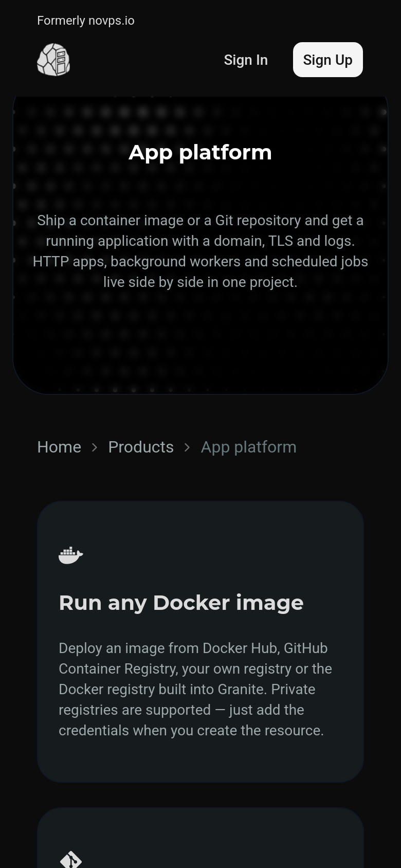Click the Git icon in the lower card
Image resolution: width=401 pixels, height=868 pixels.
tap(71, 860)
